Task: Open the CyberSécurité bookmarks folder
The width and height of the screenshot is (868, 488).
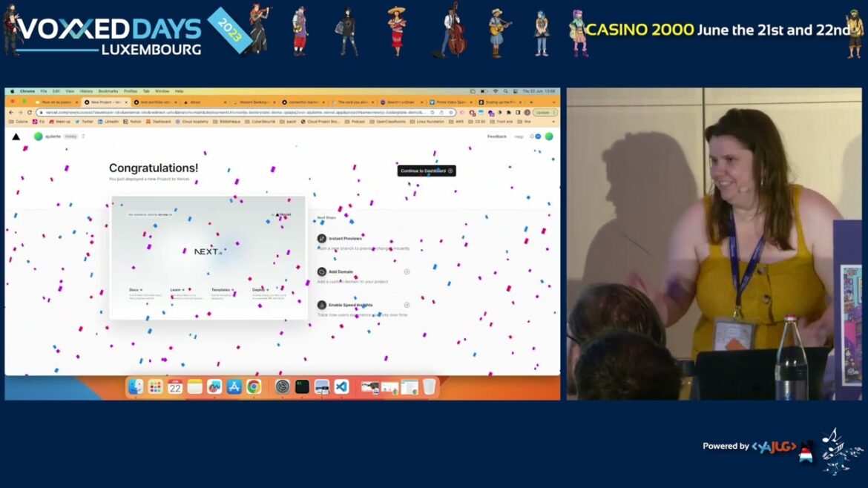Action: click(x=260, y=122)
